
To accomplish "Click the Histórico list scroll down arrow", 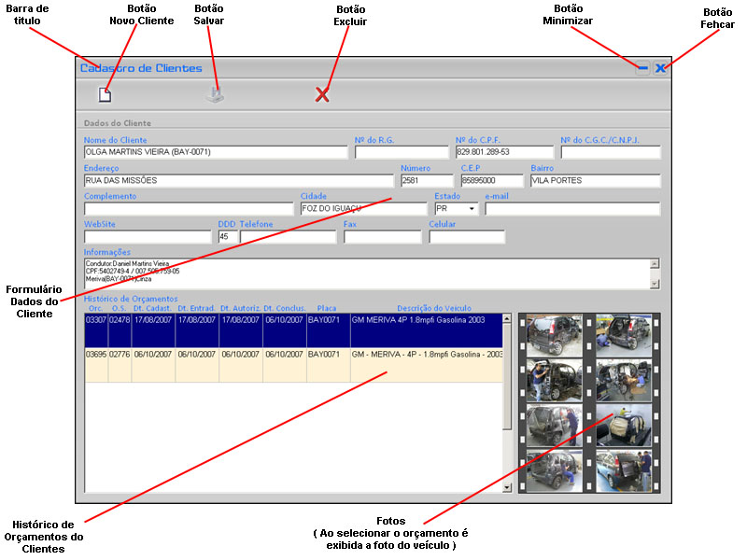I will coord(507,487).
